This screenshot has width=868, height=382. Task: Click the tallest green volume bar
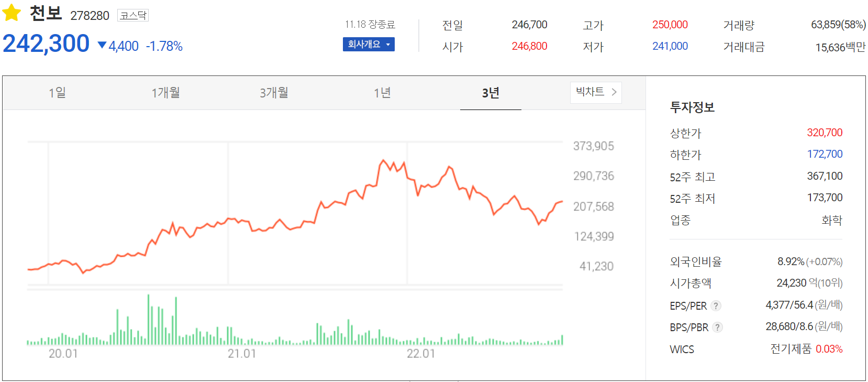pos(148,319)
